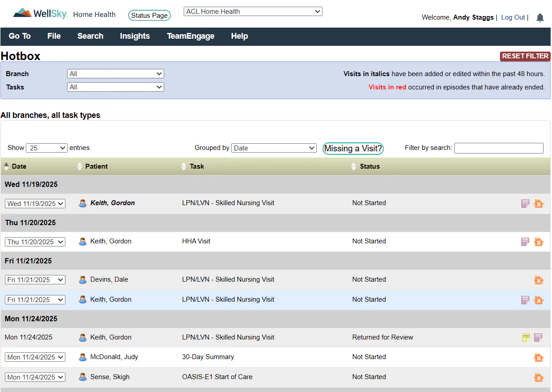The image size is (552, 392).
Task: Click the notification bell icon
Action: (x=540, y=18)
